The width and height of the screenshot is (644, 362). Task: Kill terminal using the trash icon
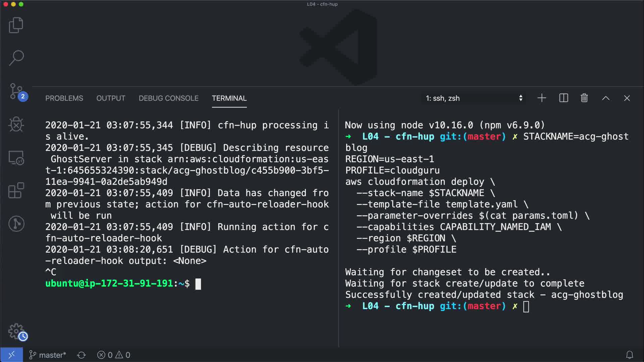pos(584,98)
